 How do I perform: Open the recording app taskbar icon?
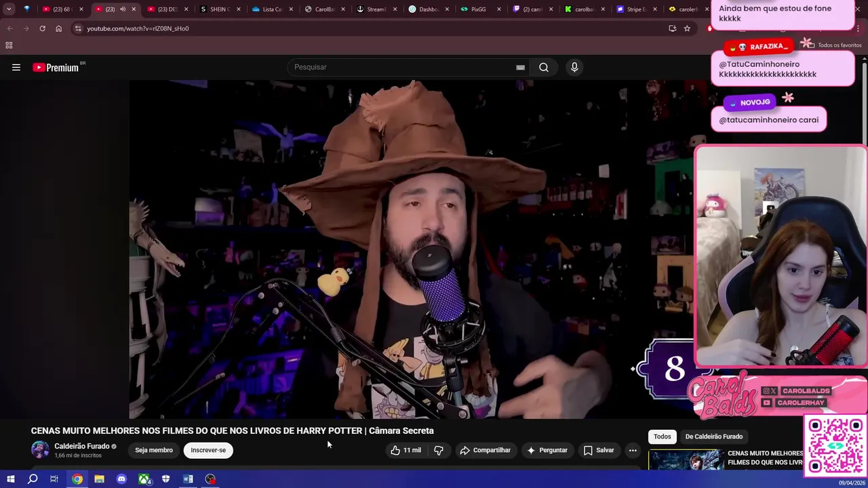coord(211,479)
